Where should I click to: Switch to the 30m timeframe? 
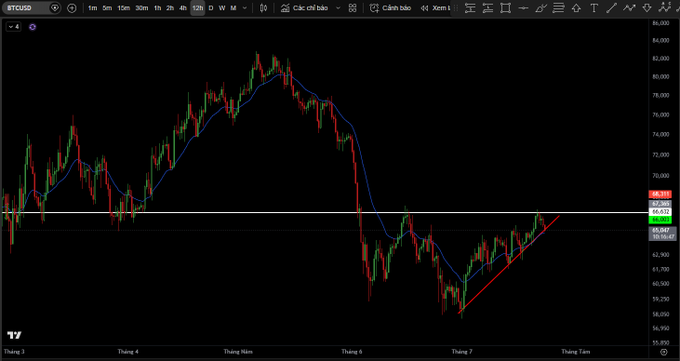point(141,8)
